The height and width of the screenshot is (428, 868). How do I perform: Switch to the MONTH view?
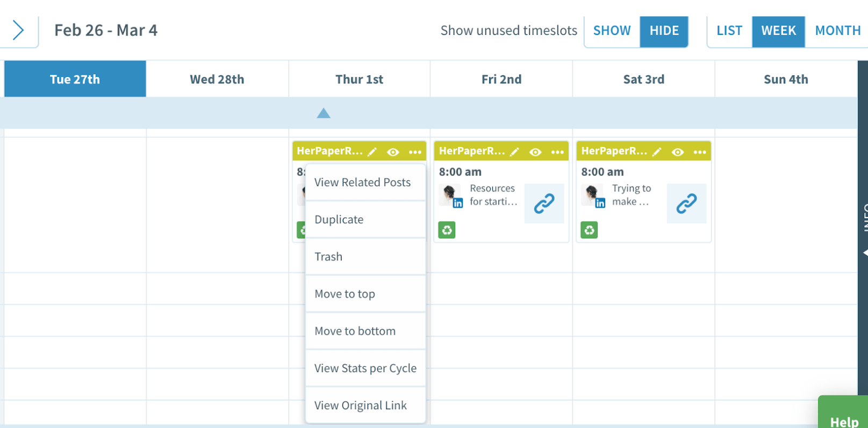pos(837,31)
